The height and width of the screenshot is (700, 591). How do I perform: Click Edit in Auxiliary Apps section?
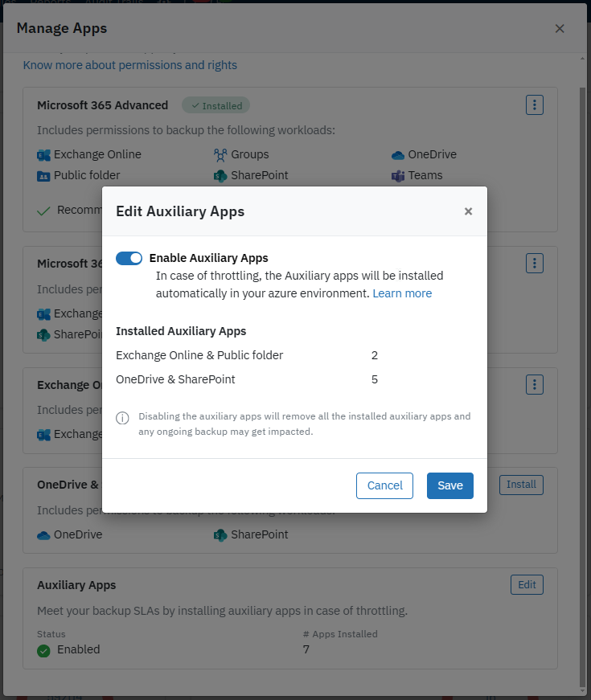click(x=527, y=585)
